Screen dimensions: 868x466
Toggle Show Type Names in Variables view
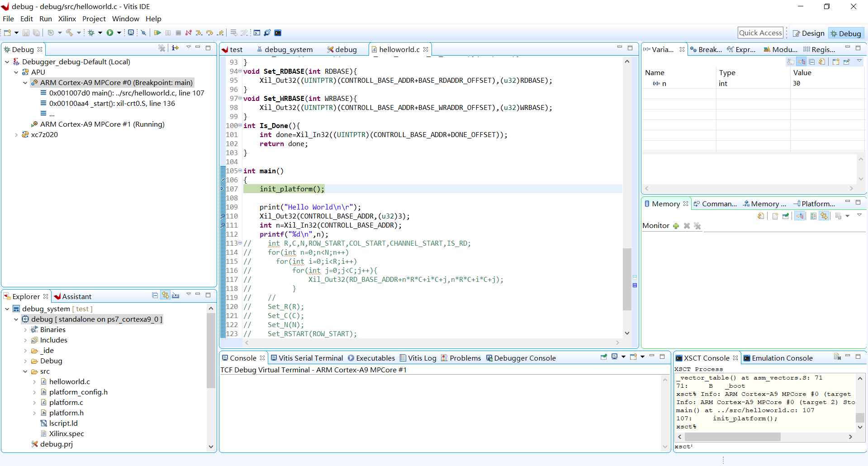(791, 62)
